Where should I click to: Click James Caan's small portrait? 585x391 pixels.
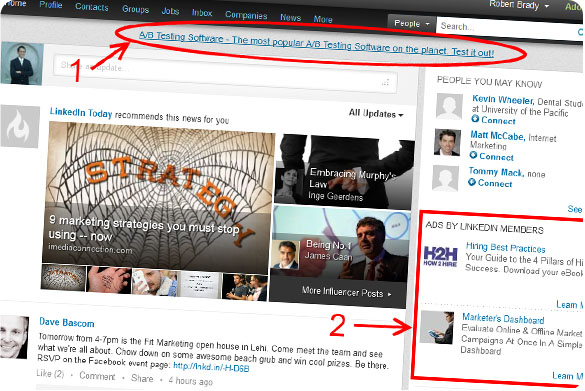coord(285,254)
